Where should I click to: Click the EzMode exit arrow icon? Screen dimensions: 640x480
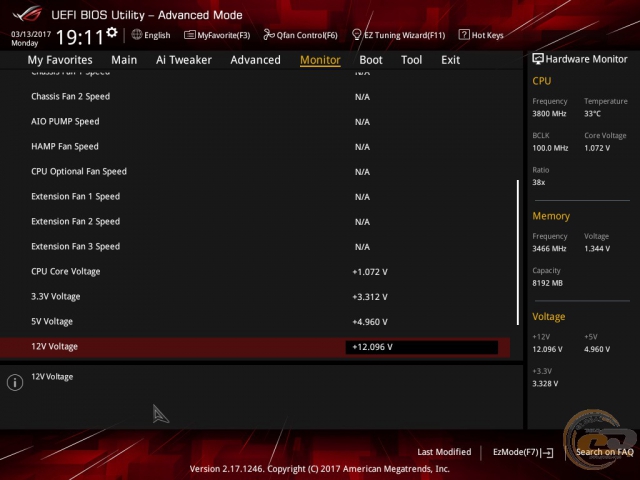547,452
